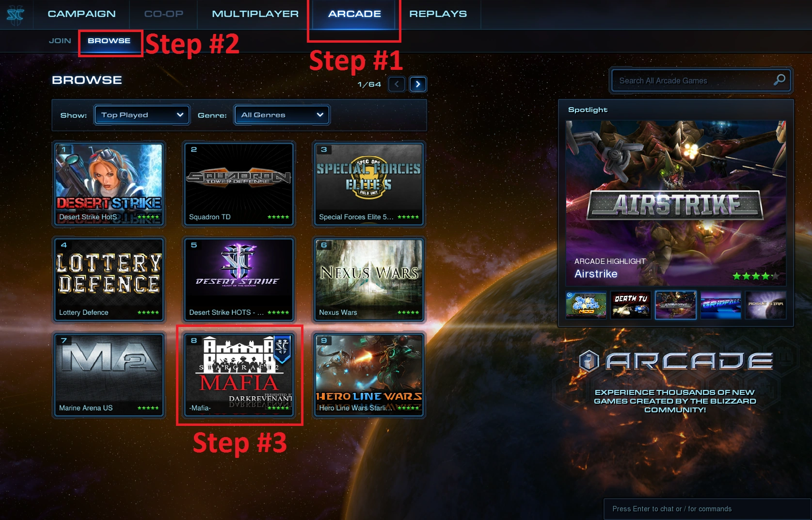Select the small Airstrike spotlight thumbnail
Viewport: 812px width, 520px height.
675,305
